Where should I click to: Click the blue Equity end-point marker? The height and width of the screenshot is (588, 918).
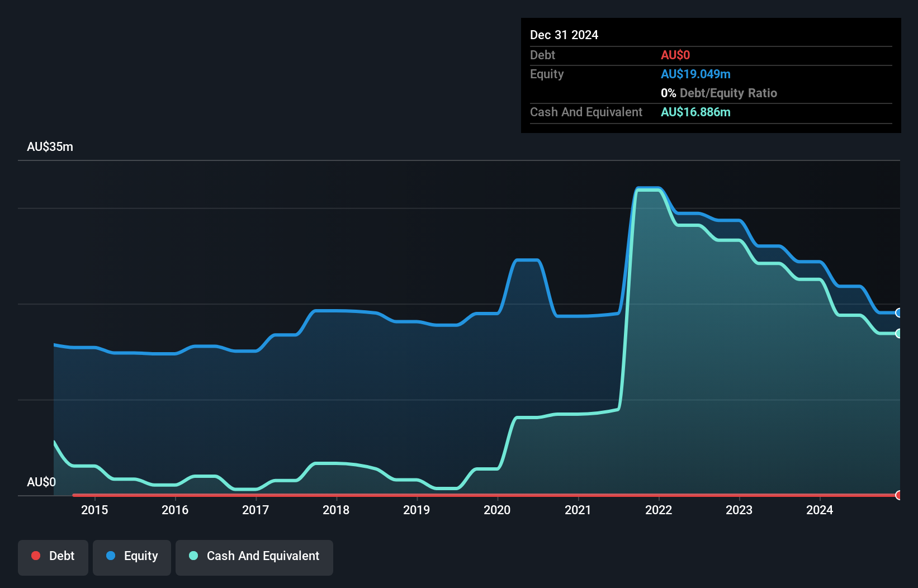point(899,313)
